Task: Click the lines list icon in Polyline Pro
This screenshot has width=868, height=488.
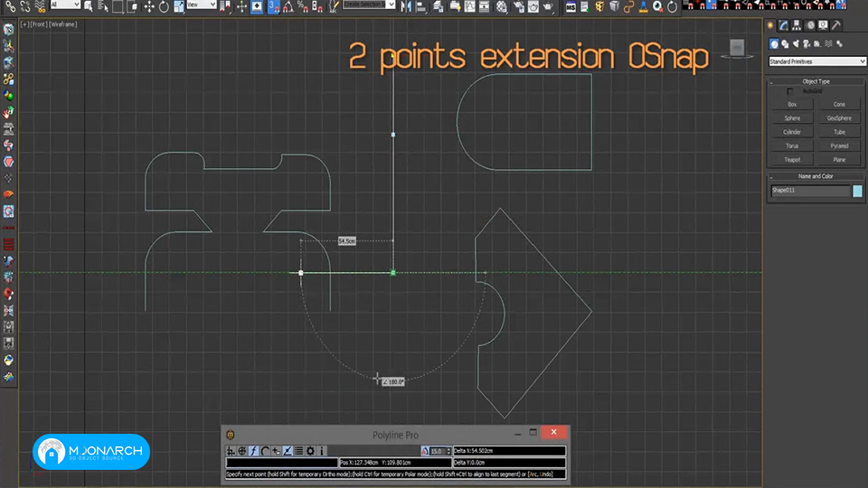Action: pyautogui.click(x=299, y=451)
